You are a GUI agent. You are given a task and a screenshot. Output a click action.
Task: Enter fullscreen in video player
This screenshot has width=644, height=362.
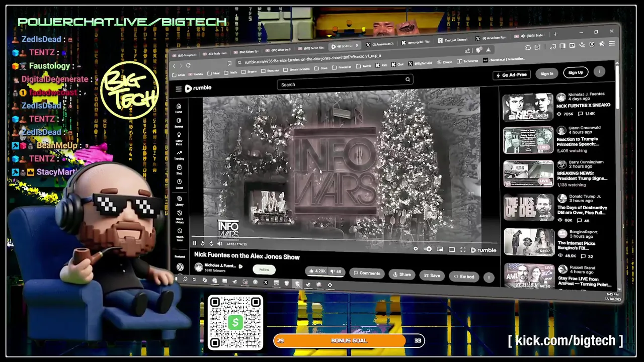[463, 250]
